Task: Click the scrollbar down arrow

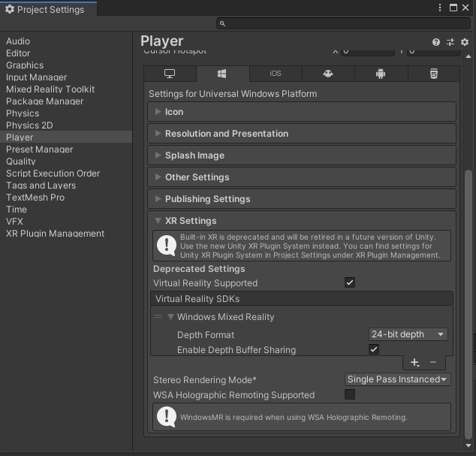Action: point(468,445)
